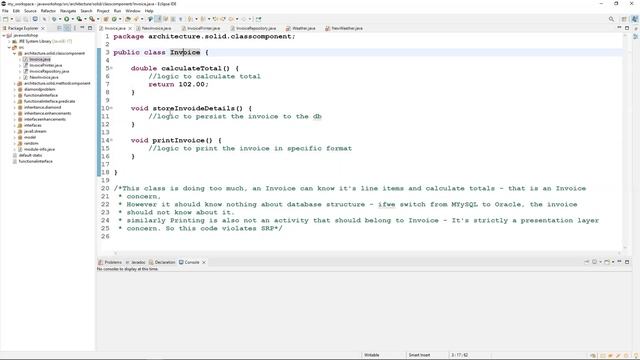
Task: Collapse the calculateTotal method fold marker
Action: [111, 68]
